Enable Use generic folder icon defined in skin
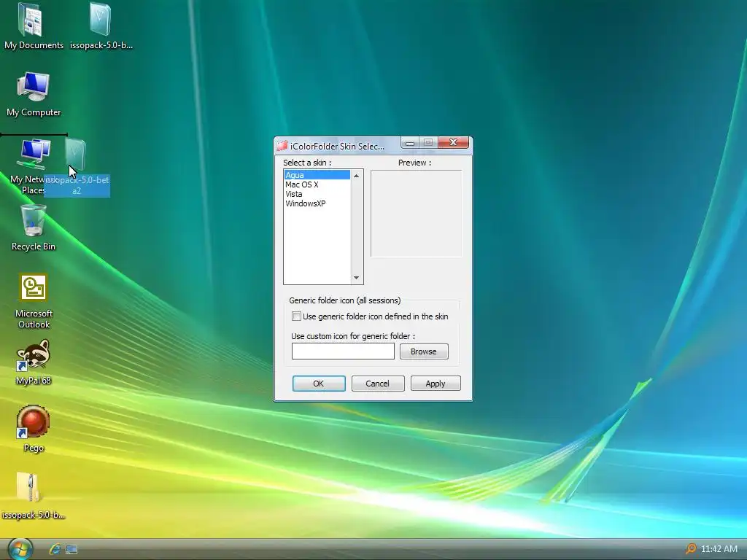 (296, 316)
